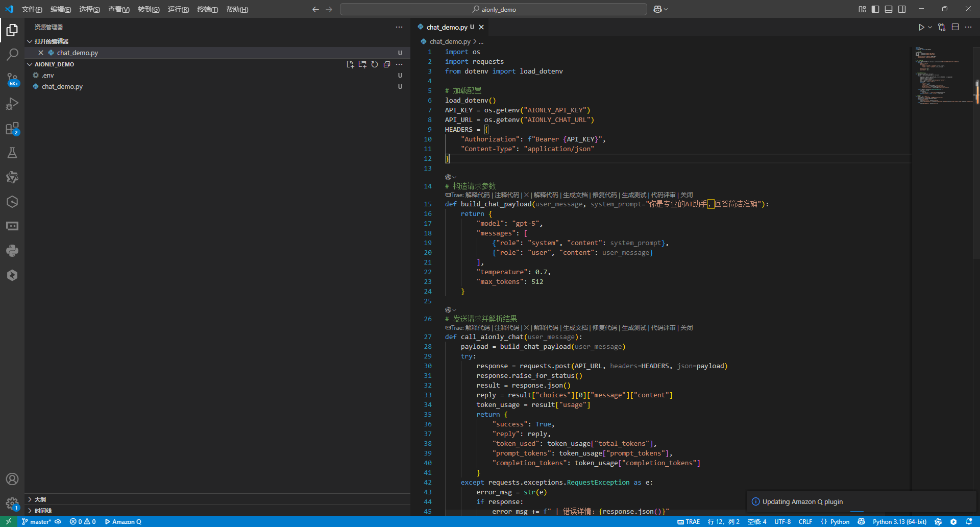Open Run and Debug view
This screenshot has height=527, width=980.
pos(12,104)
